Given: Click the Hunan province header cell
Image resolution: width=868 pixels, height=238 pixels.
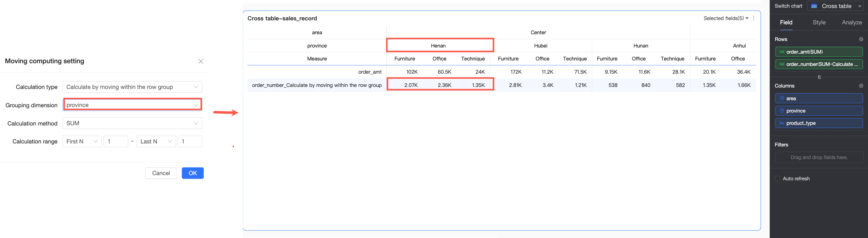Looking at the screenshot, I should tap(641, 46).
